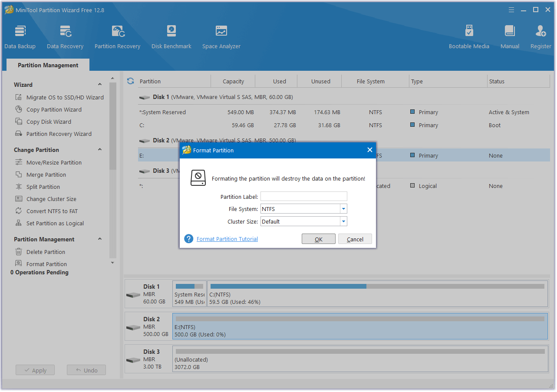The image size is (557, 392).
Task: Select the C: partition row
Action: [x=344, y=125]
